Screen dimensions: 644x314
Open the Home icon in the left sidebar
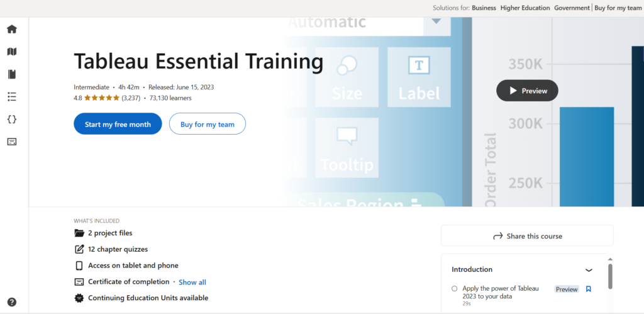pyautogui.click(x=12, y=29)
